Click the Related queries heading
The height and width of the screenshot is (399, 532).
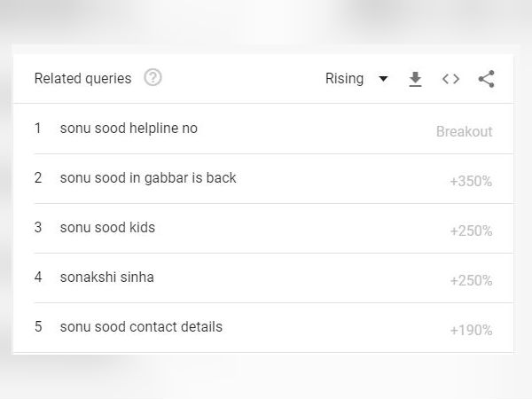pos(82,78)
